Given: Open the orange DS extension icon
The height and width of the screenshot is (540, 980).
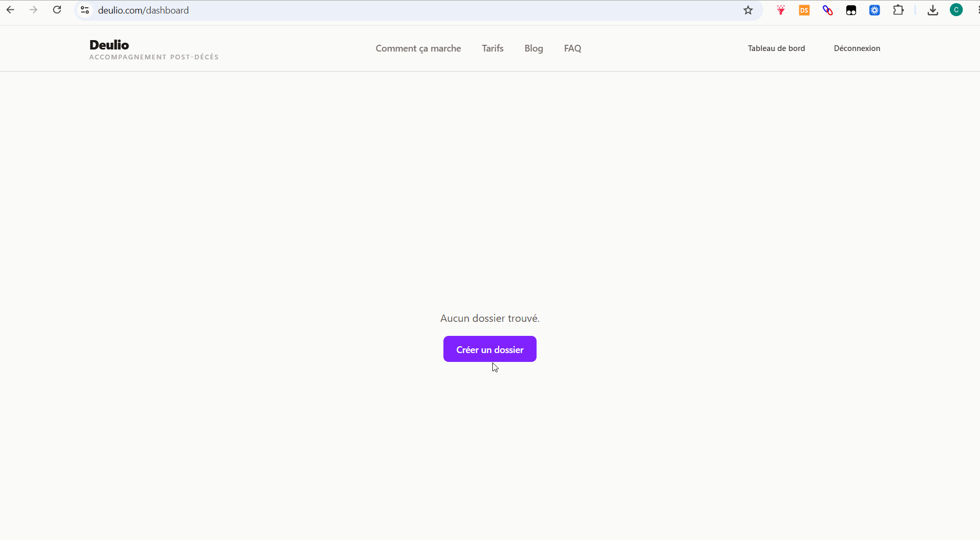Looking at the screenshot, I should pos(804,10).
